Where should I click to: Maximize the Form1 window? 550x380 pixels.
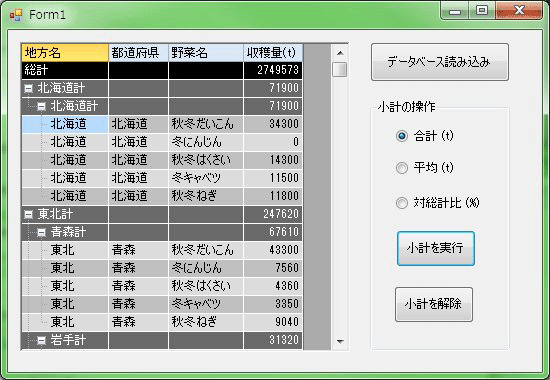(482, 11)
